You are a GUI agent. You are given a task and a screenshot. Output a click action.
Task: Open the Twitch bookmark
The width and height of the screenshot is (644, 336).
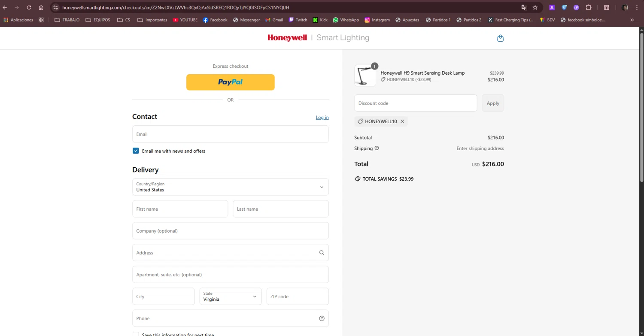click(x=298, y=20)
